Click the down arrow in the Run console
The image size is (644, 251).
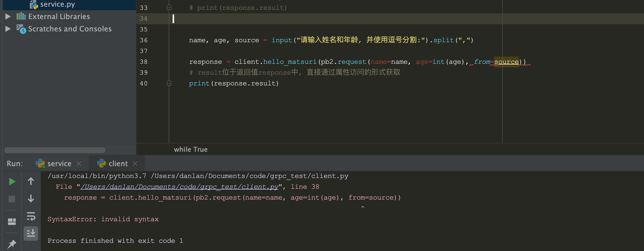(31, 199)
